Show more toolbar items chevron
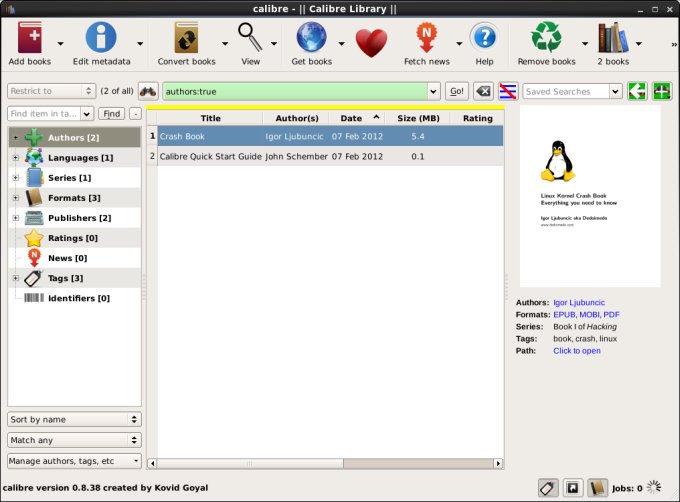 (x=674, y=44)
